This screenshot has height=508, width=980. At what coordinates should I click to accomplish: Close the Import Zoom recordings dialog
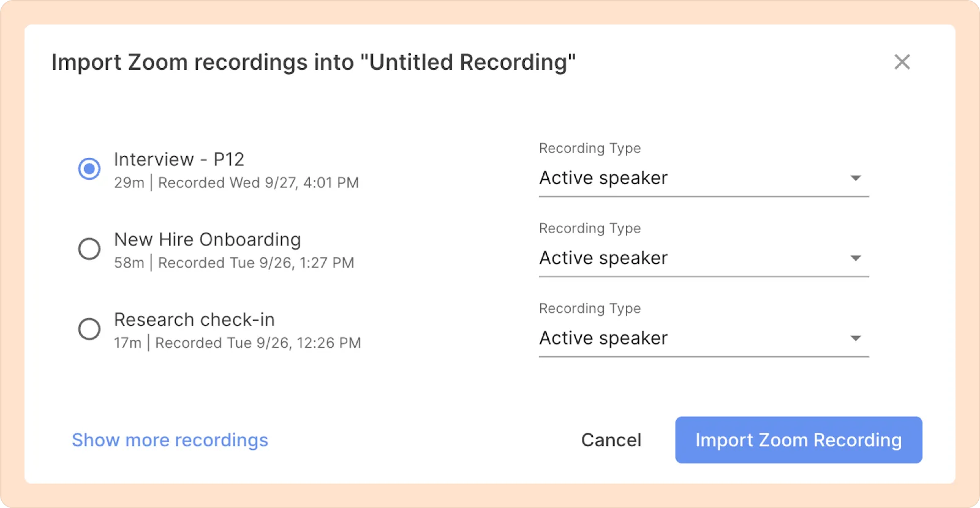[x=902, y=62]
